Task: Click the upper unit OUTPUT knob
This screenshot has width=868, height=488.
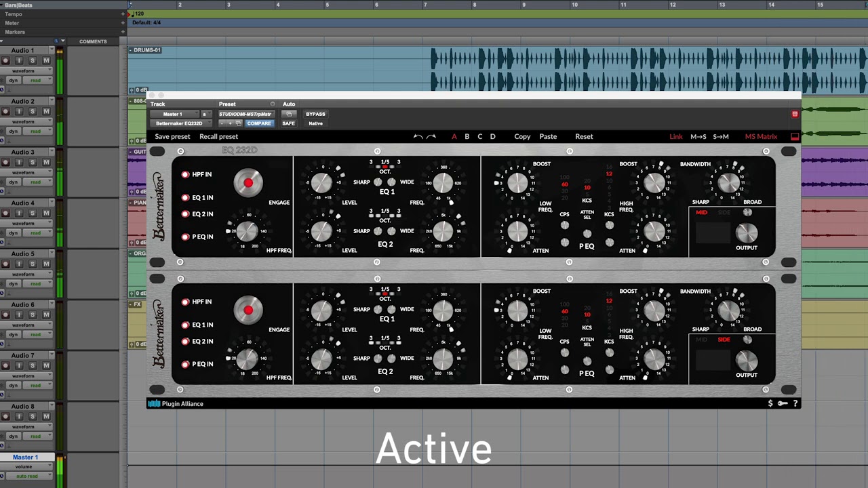Action: tap(746, 233)
